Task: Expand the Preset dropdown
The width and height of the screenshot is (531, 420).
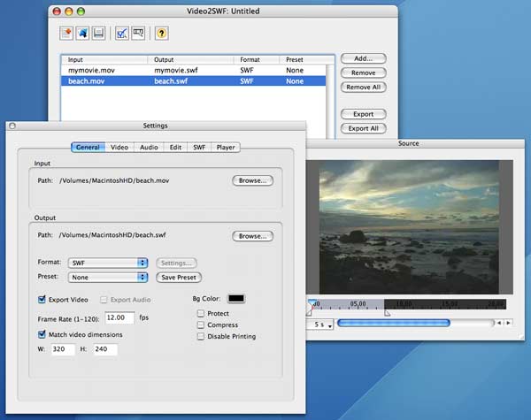Action: [x=108, y=278]
